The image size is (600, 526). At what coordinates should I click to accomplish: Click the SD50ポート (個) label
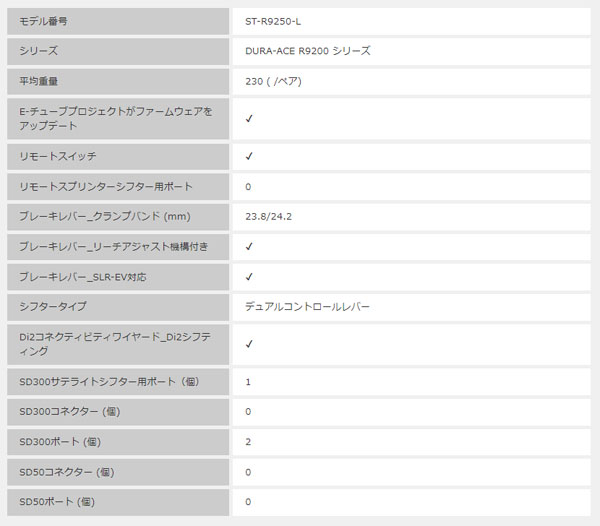57,502
